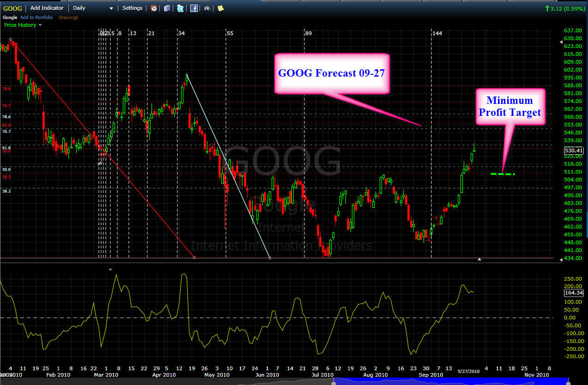Click the 9/27/2010 date label
The image size is (588, 385).
click(x=468, y=371)
